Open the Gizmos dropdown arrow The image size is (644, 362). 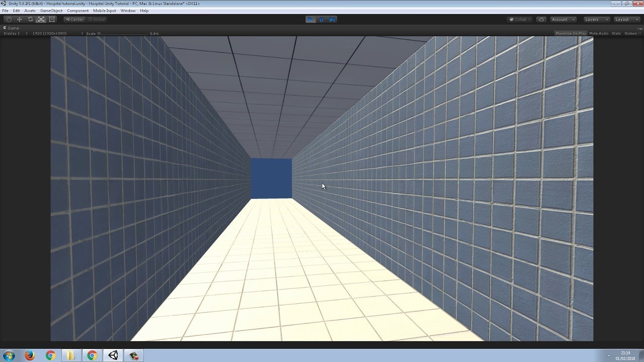(x=639, y=33)
